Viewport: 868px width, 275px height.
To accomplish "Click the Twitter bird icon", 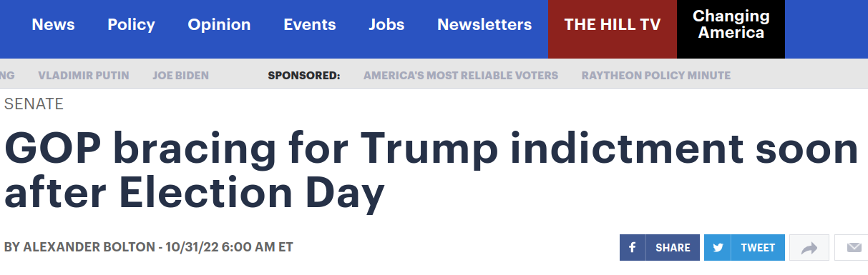I will click(717, 247).
